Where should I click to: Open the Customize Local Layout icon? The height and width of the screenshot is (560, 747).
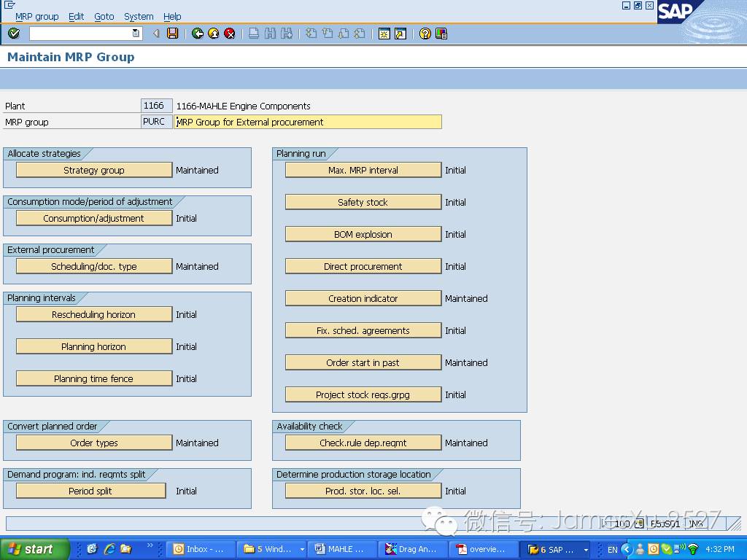click(441, 34)
